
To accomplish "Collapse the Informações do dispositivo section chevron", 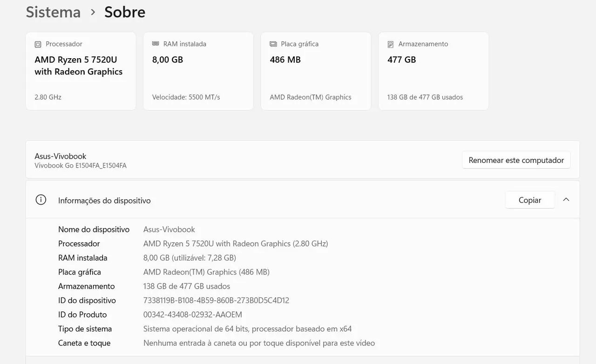I will (566, 200).
